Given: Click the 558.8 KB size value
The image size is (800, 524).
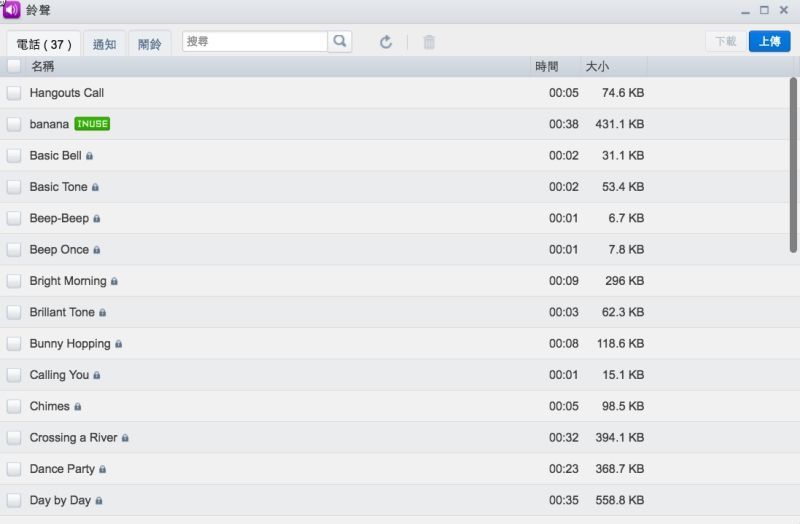Looking at the screenshot, I should [619, 501].
